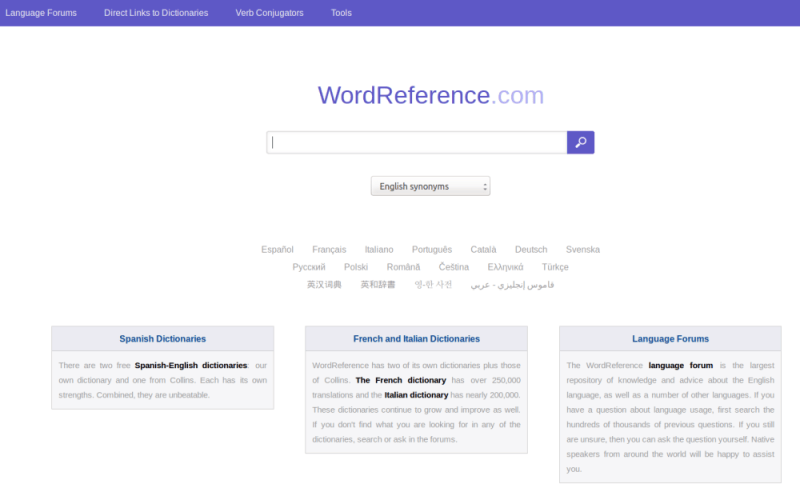The width and height of the screenshot is (800, 492).
Task: Switch site language to Deutsch
Action: [x=531, y=250]
